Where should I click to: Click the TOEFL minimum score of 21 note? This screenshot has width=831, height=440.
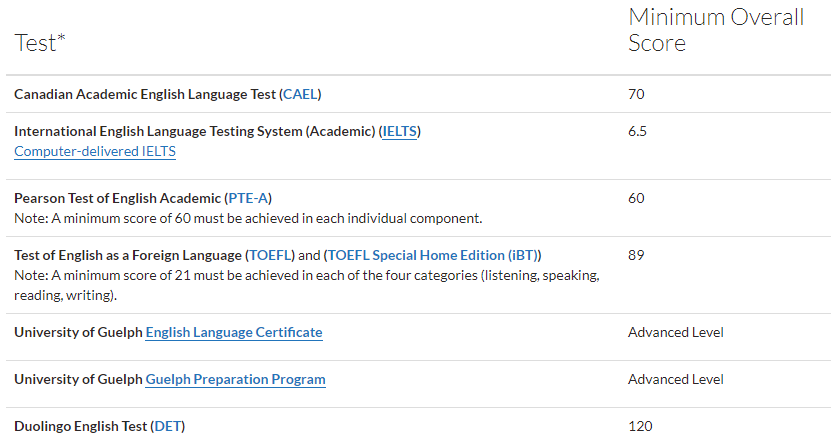[x=307, y=285]
